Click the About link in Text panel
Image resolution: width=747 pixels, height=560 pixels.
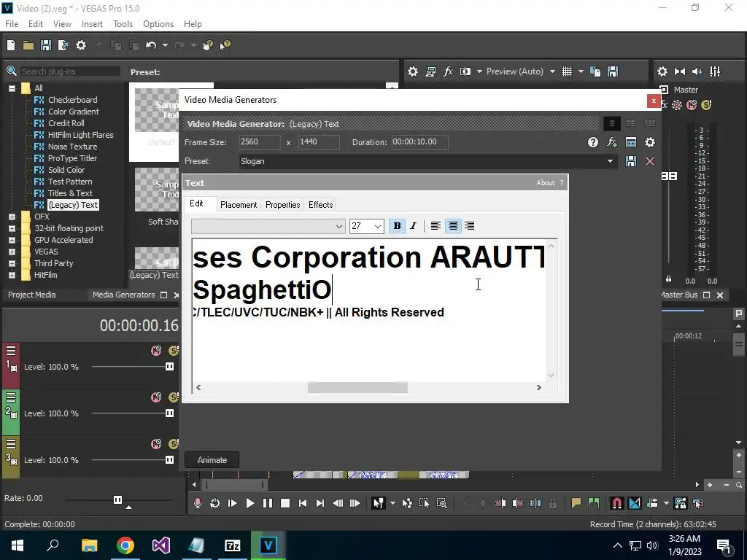(x=546, y=183)
